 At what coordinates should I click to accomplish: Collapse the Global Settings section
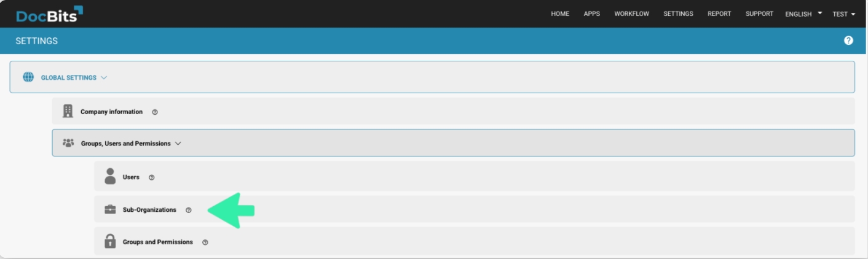(104, 78)
